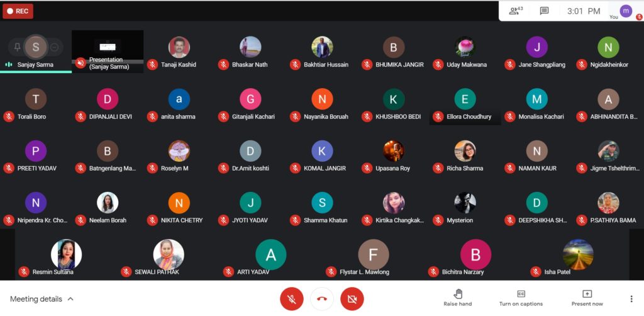Click the remove icon on Sanjay Sarma's tile

coord(54,47)
